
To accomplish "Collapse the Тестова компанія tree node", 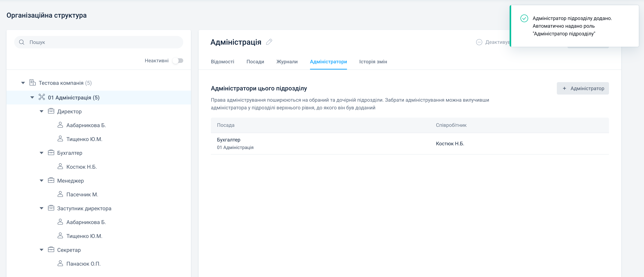I will [x=23, y=83].
